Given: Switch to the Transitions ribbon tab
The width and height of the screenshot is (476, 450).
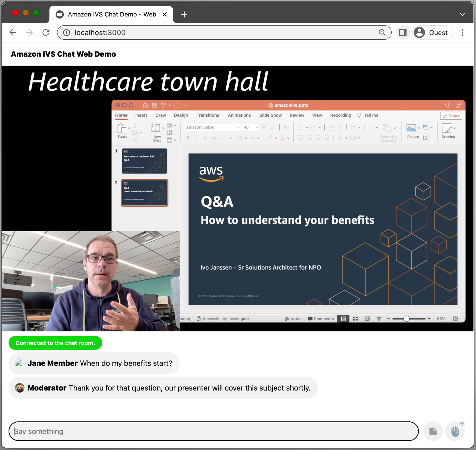Looking at the screenshot, I should [x=207, y=115].
